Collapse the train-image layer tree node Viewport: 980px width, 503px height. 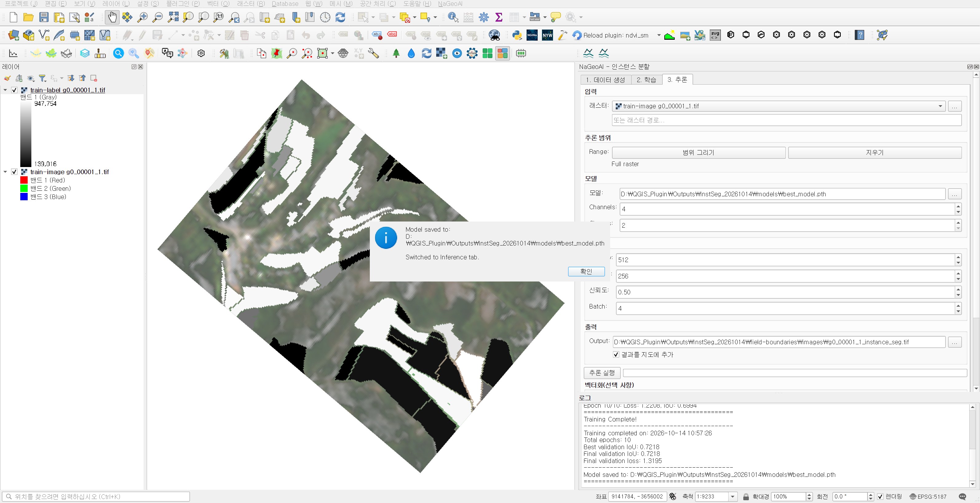(5, 172)
